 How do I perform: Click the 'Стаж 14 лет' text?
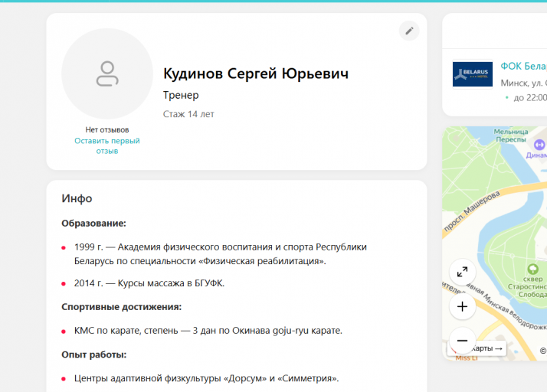pos(188,114)
